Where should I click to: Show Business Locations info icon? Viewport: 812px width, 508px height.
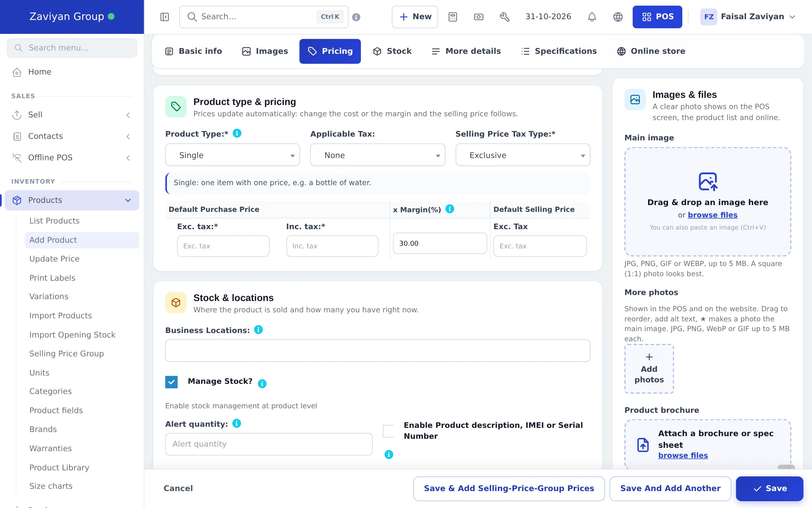click(258, 330)
